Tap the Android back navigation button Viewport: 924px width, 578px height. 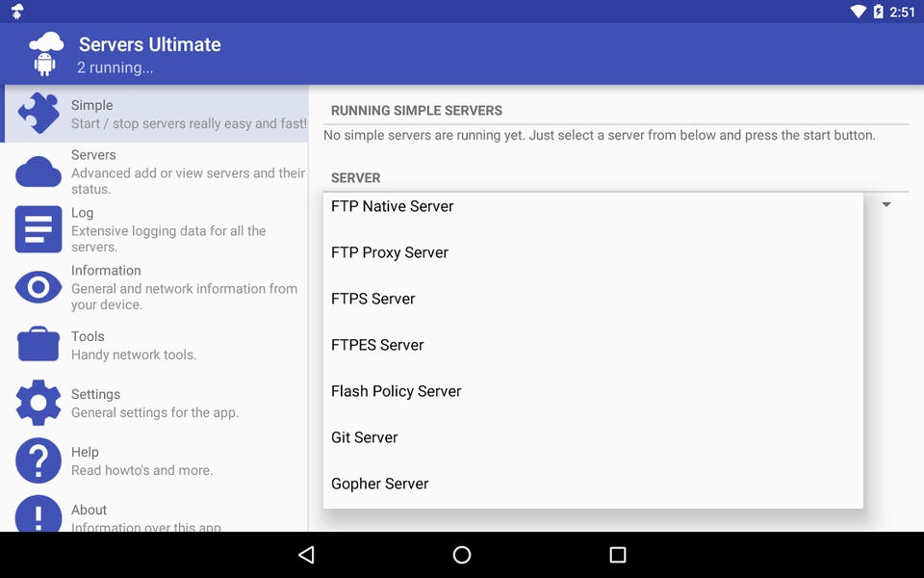click(x=307, y=555)
